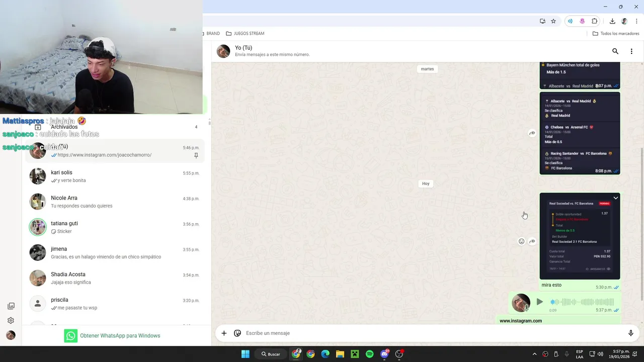Open Chrome three-dot menu
This screenshot has width=644, height=362.
point(636,21)
